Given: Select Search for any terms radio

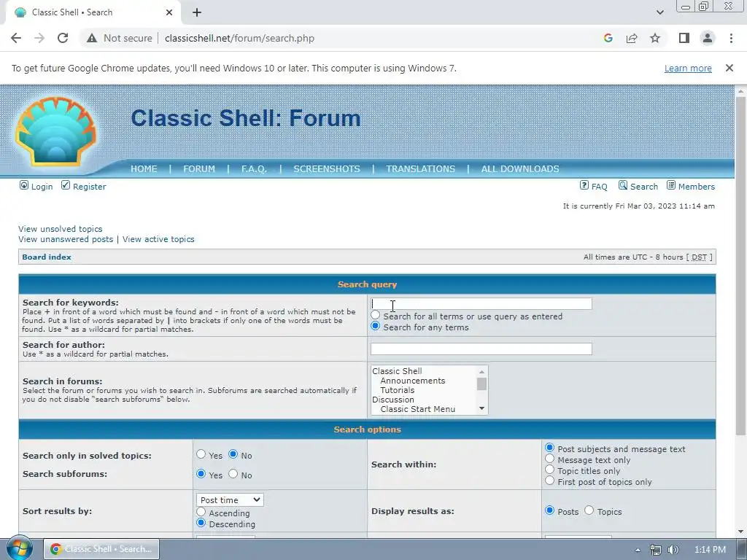Looking at the screenshot, I should (x=376, y=326).
